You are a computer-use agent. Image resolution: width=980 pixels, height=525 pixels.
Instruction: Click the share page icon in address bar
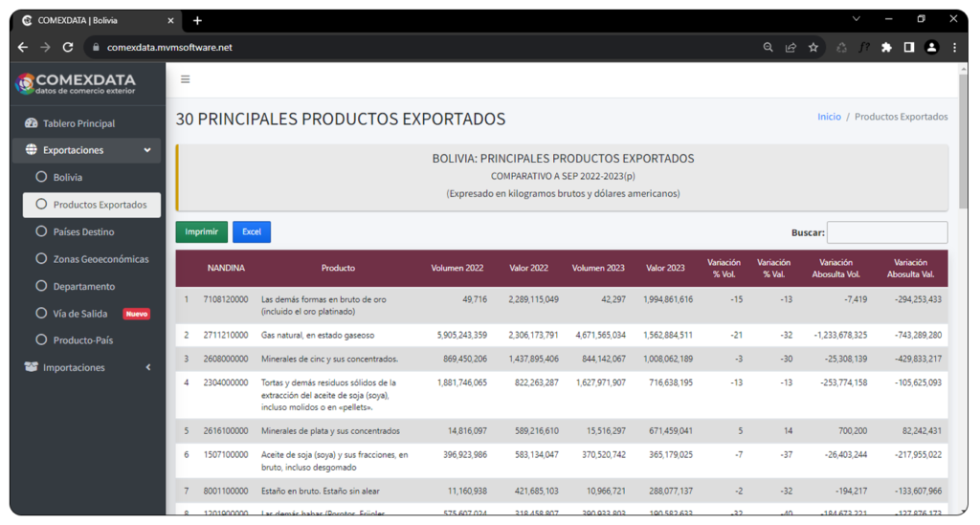point(791,47)
